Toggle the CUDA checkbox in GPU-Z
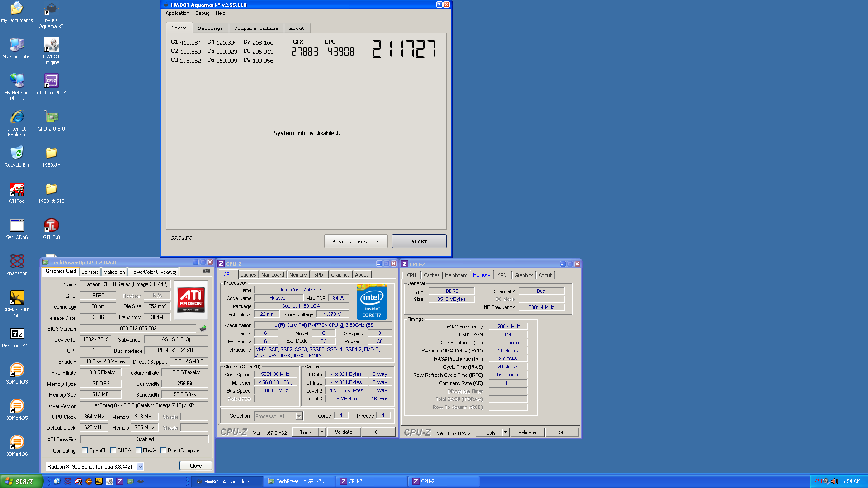868x488 pixels. pos(113,450)
